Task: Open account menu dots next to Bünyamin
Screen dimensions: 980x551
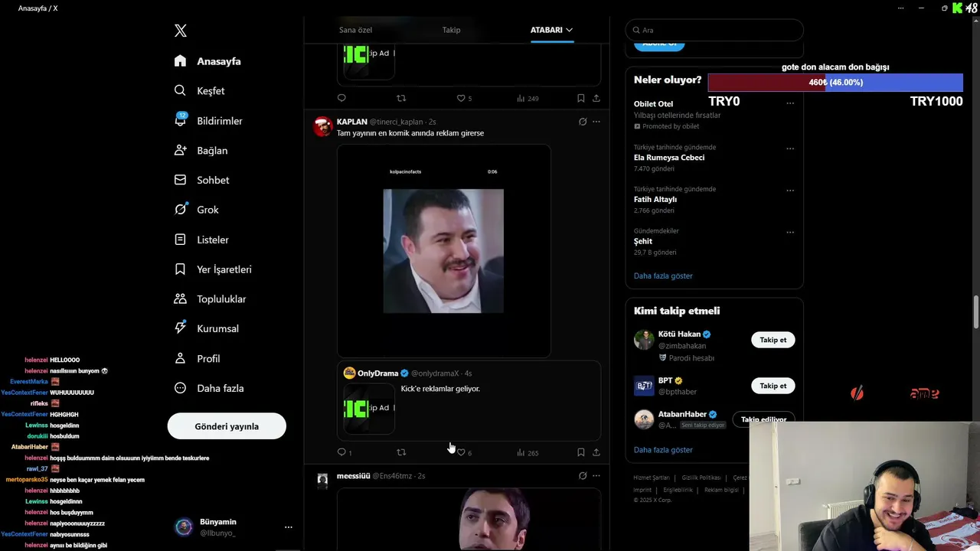Action: [289, 527]
